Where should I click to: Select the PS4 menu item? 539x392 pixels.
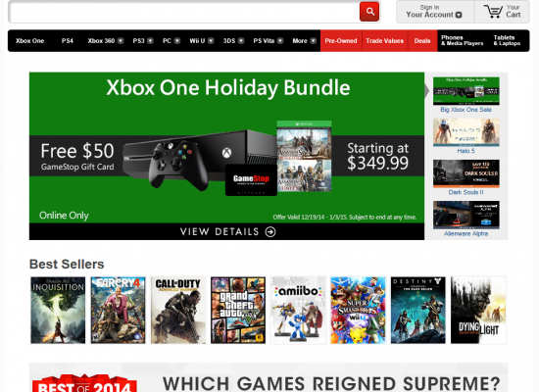pyautogui.click(x=68, y=41)
